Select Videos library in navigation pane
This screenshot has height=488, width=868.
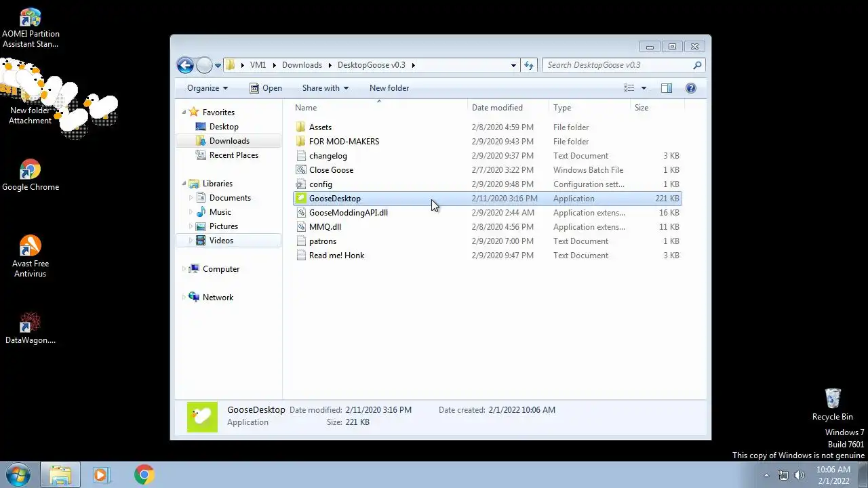[x=221, y=241]
